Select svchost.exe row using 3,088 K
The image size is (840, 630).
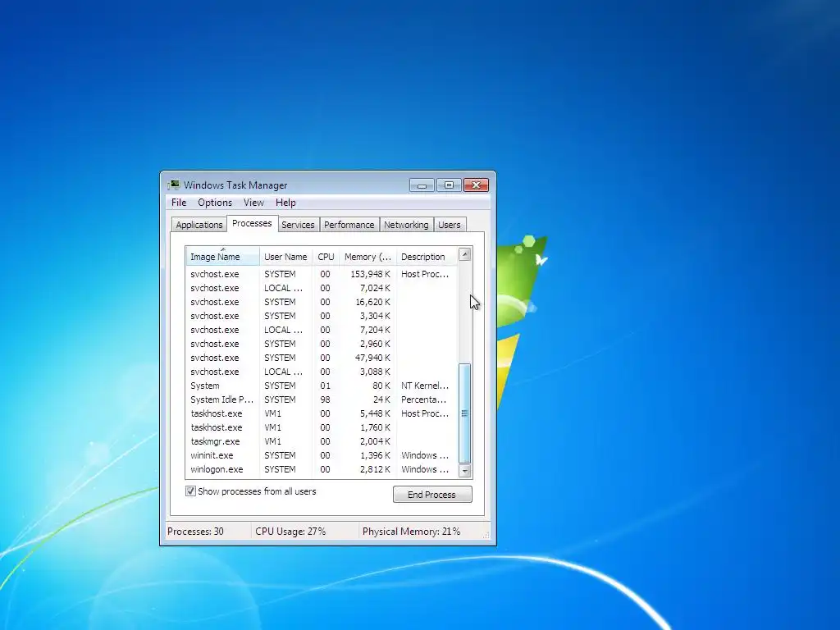point(322,372)
